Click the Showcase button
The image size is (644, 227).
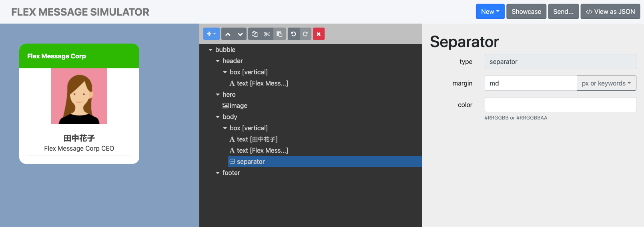[526, 12]
